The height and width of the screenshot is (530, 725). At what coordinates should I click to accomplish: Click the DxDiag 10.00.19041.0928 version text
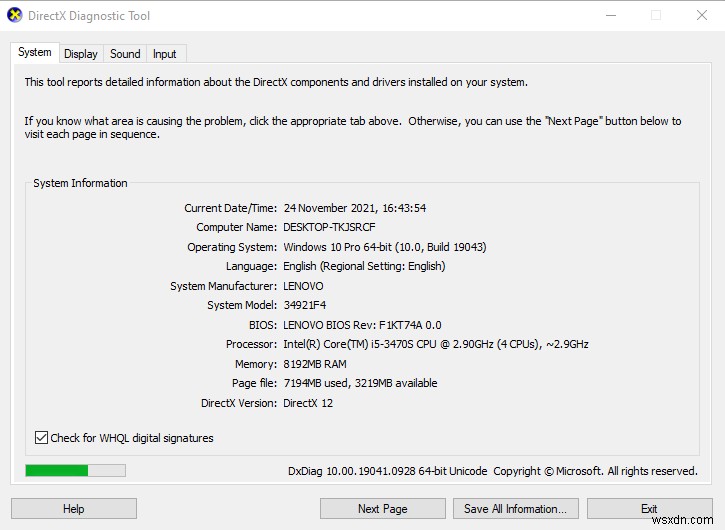tap(387, 471)
